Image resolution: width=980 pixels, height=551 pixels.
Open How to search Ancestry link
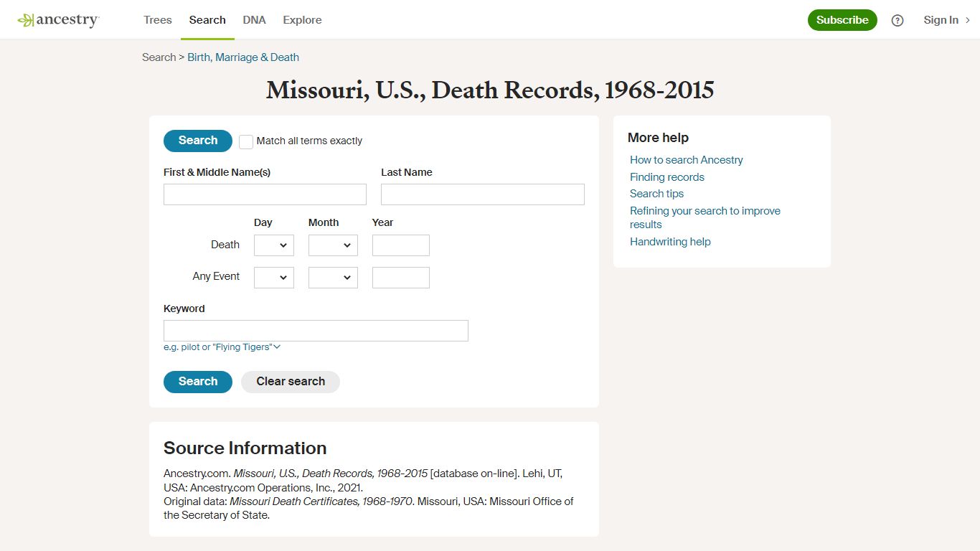(x=687, y=160)
